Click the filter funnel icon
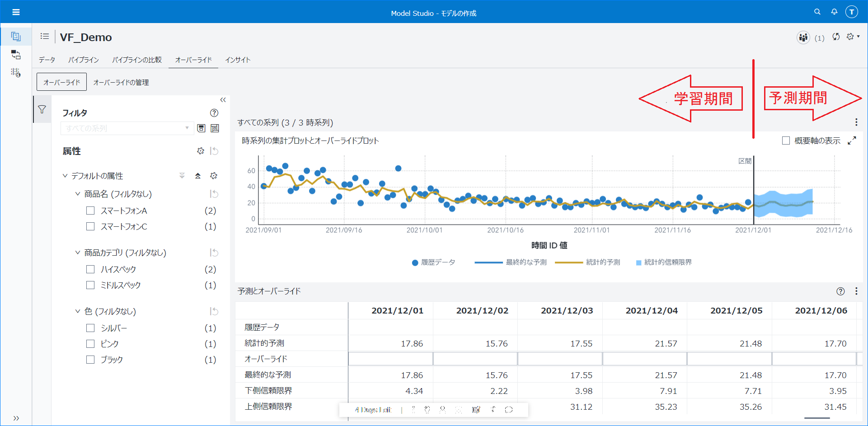 [42, 109]
